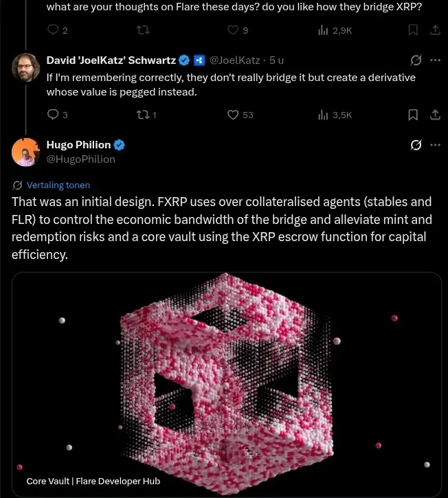Share David Schwartz's tweet

point(435,115)
